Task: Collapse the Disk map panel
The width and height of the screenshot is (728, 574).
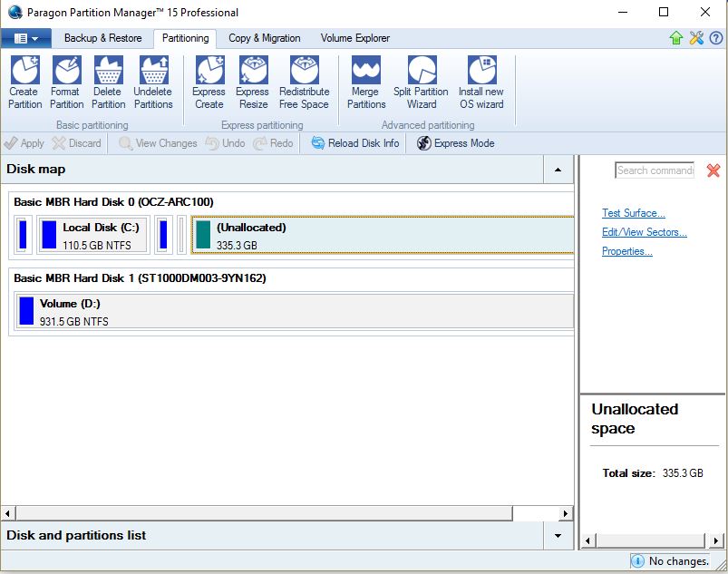Action: (558, 170)
